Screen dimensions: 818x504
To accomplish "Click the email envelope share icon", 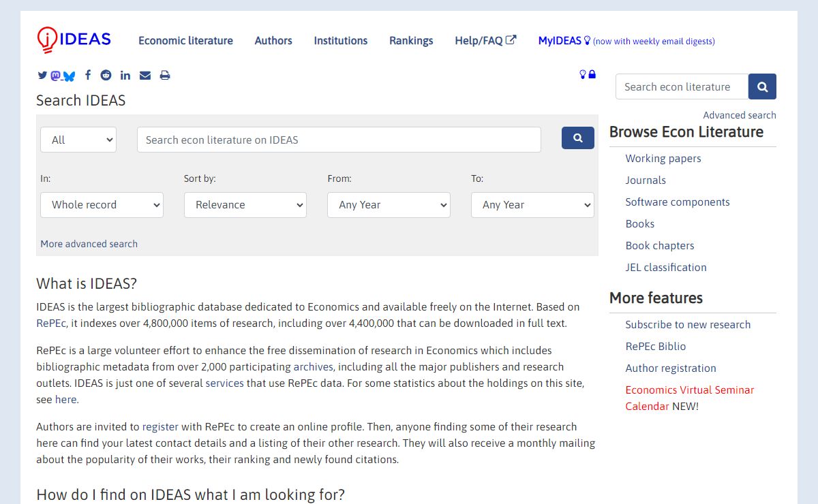I will coord(145,76).
